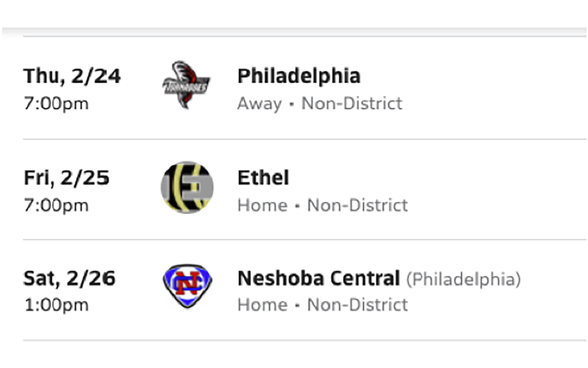The image size is (588, 368).
Task: Click the Home label in Ethel row
Action: coord(263,205)
